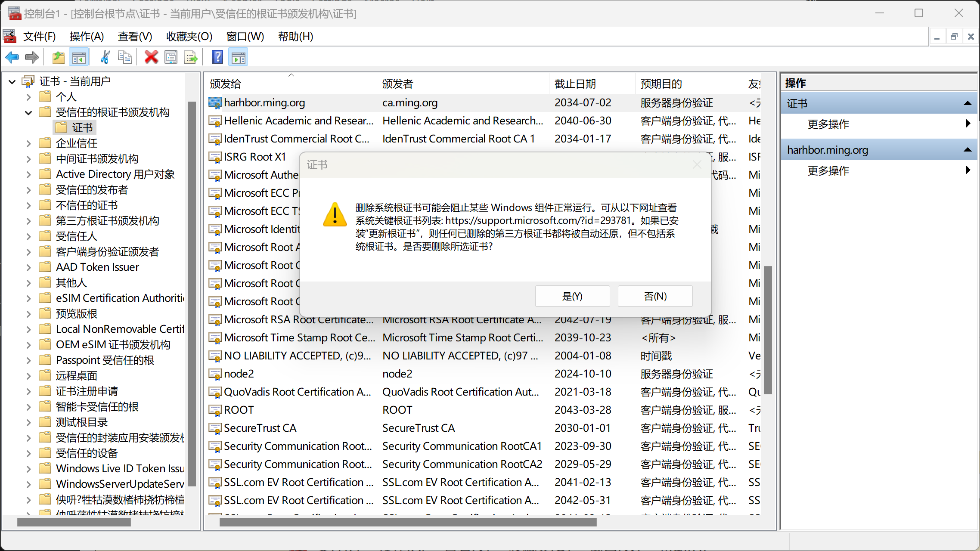Click the Copy toolbar icon
This screenshot has width=980, height=551.
tap(124, 57)
